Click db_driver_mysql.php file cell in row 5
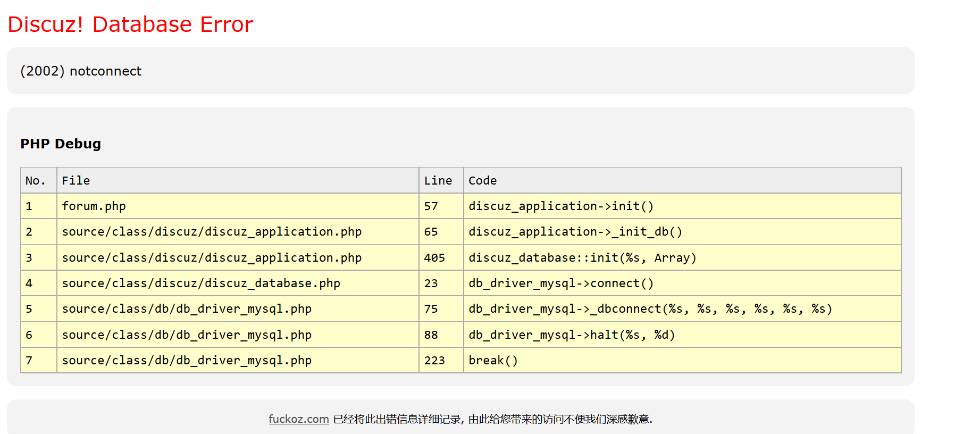Image resolution: width=980 pixels, height=434 pixels. 238,309
